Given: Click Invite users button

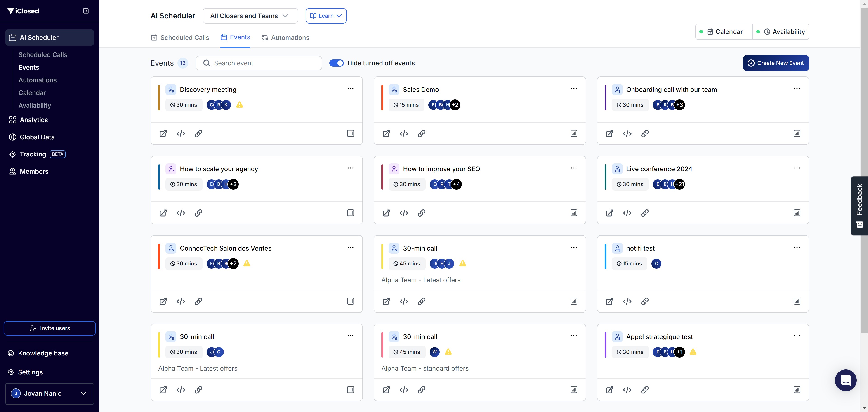Looking at the screenshot, I should tap(50, 328).
